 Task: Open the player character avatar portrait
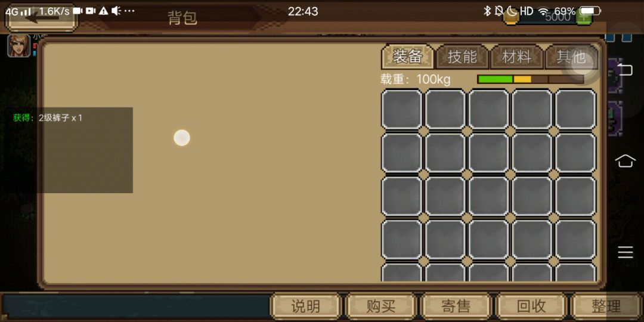[x=19, y=45]
